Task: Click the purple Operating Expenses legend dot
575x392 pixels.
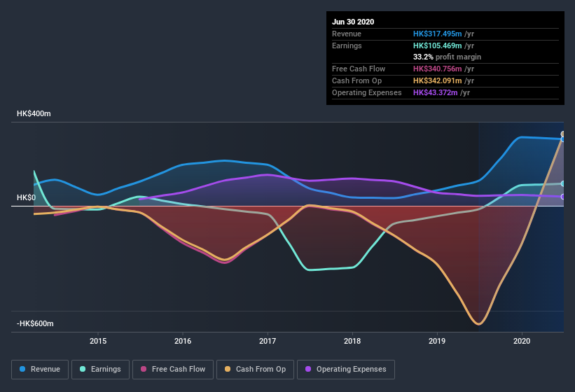Action: (308, 369)
